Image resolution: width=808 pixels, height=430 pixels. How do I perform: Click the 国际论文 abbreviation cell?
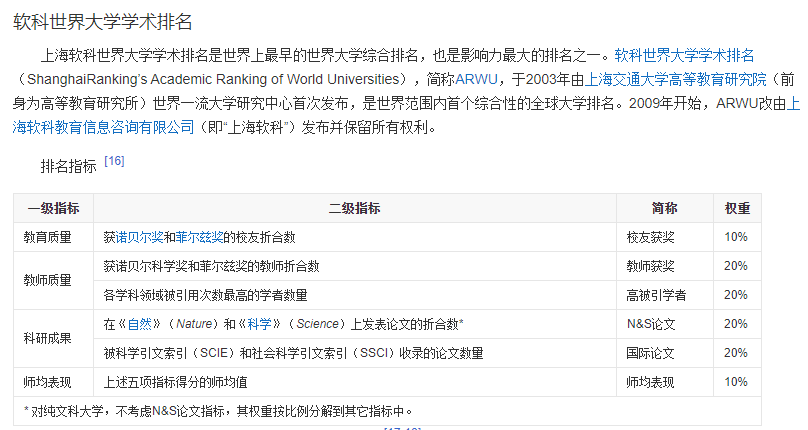coord(665,353)
